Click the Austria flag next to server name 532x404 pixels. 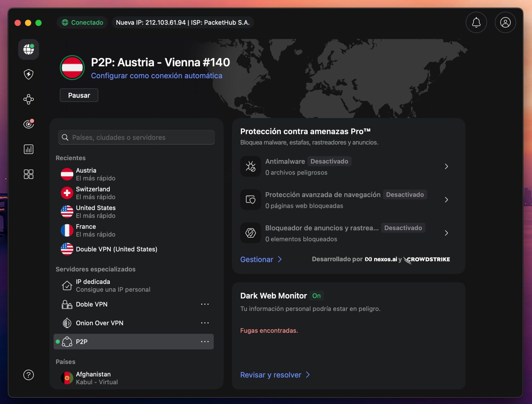(72, 68)
